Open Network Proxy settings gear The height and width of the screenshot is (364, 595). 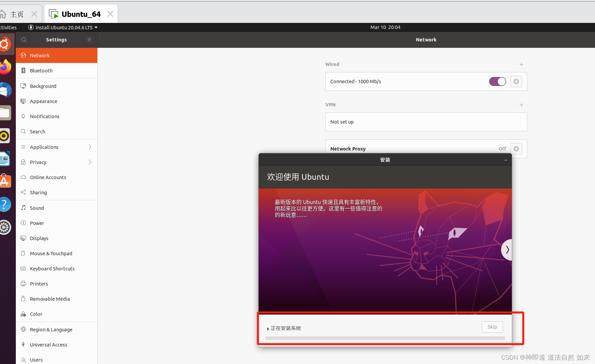coord(516,148)
